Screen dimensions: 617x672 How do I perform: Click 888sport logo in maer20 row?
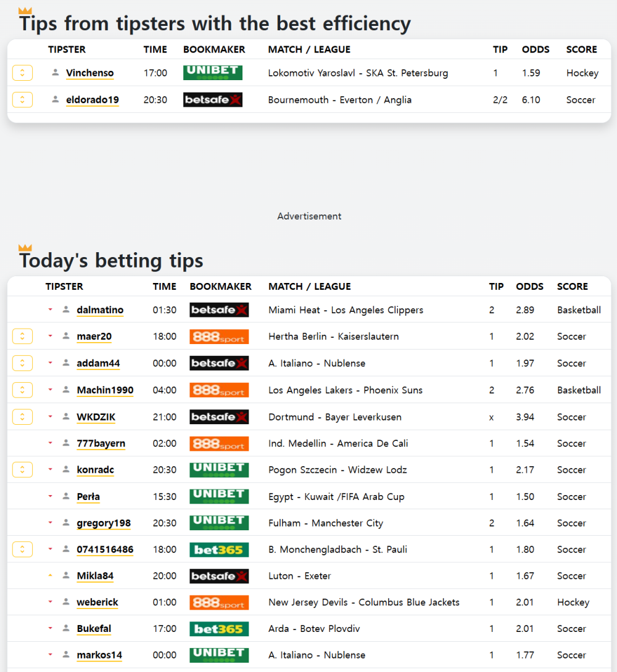click(x=219, y=337)
